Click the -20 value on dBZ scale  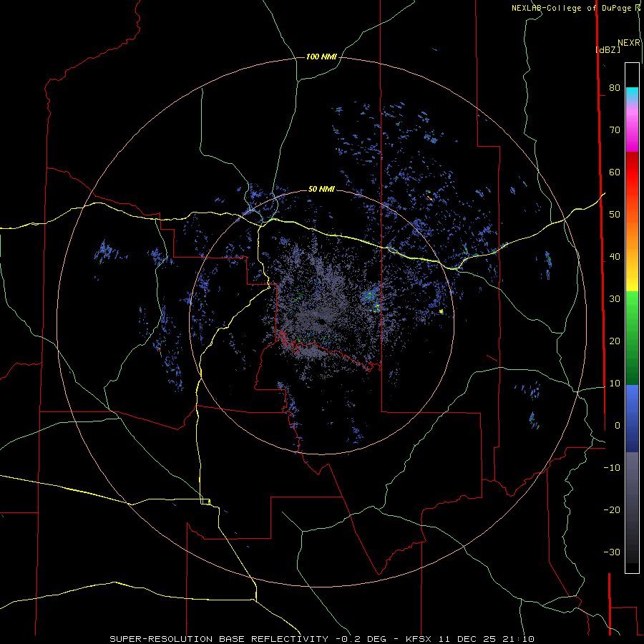[x=612, y=510]
